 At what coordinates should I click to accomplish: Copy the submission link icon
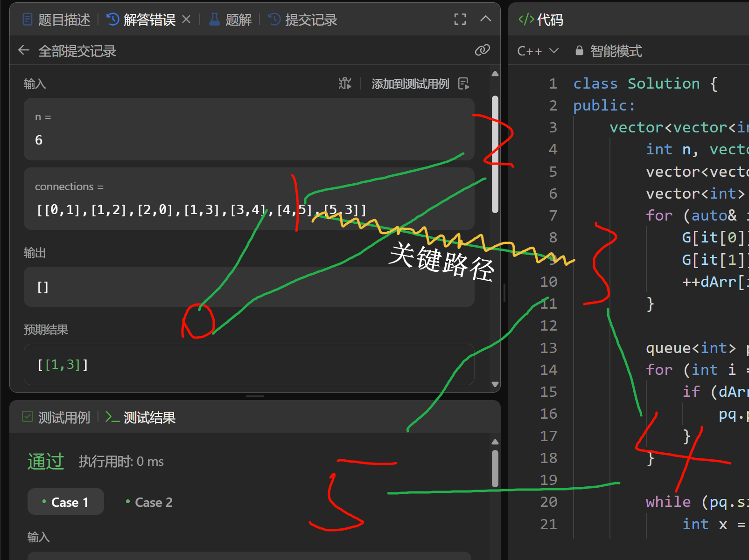[482, 50]
